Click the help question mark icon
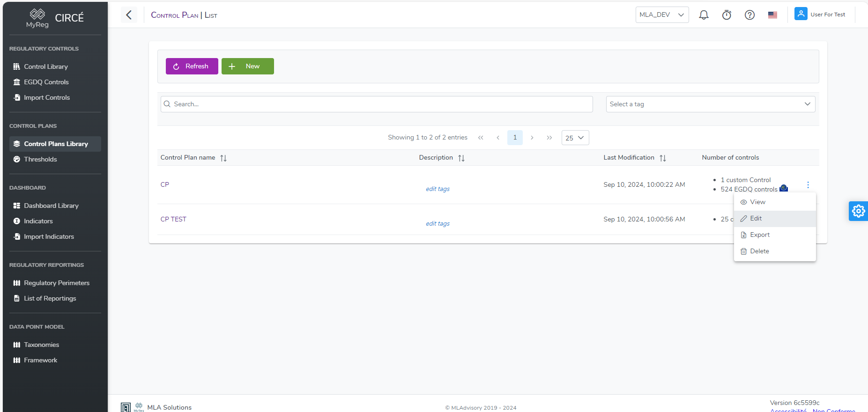Image resolution: width=868 pixels, height=412 pixels. (749, 15)
